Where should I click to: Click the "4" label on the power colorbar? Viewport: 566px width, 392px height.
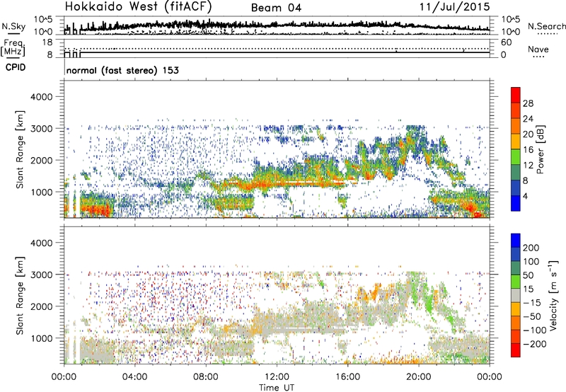(526, 197)
